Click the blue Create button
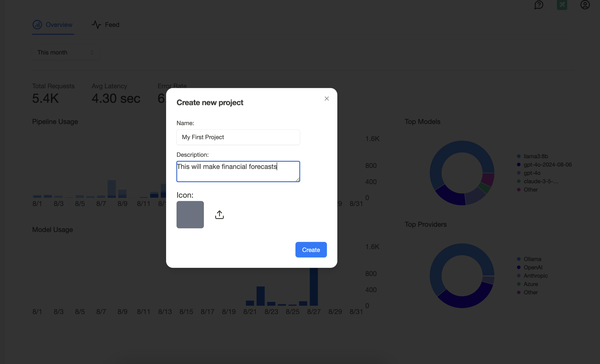The image size is (600, 364). 311,250
